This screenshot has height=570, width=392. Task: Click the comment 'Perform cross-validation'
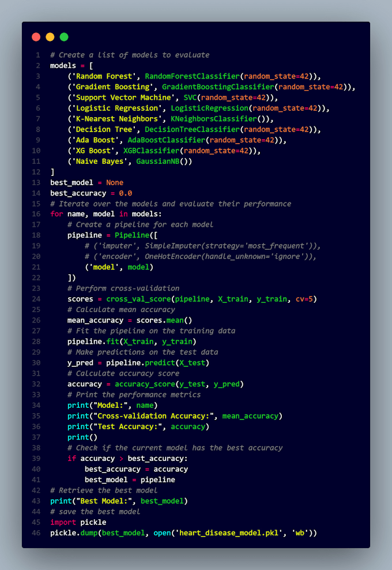click(x=123, y=288)
